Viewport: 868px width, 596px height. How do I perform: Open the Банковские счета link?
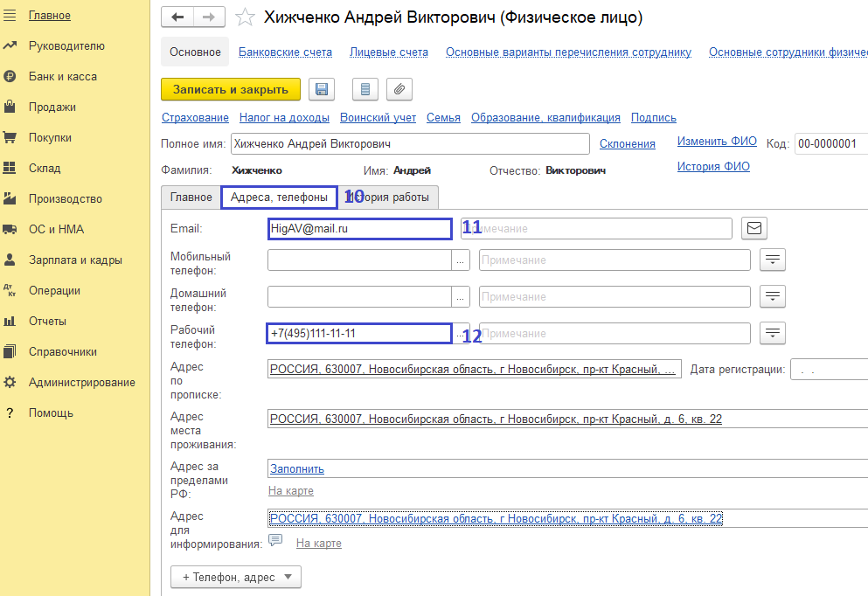pos(285,52)
